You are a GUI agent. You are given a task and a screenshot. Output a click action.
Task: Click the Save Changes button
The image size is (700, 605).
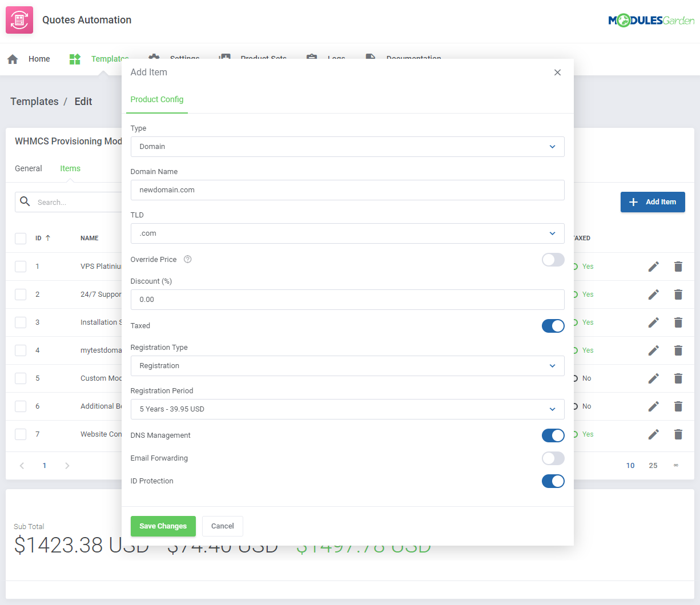pos(163,526)
